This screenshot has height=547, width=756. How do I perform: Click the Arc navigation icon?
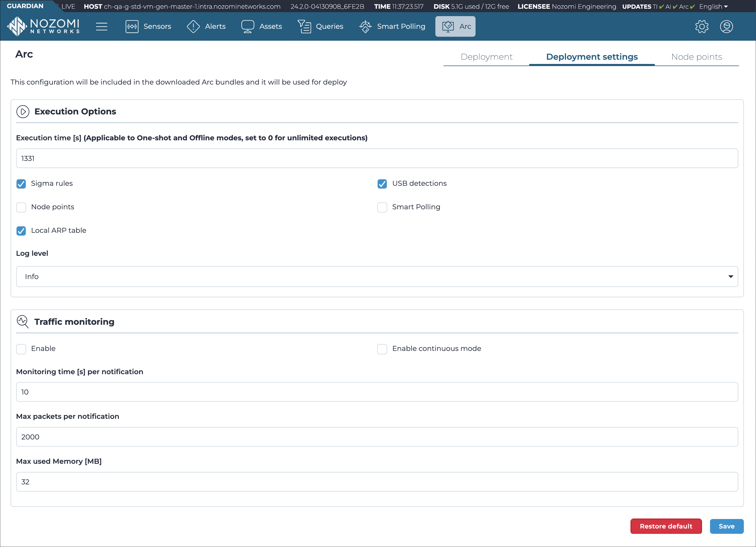click(x=448, y=26)
